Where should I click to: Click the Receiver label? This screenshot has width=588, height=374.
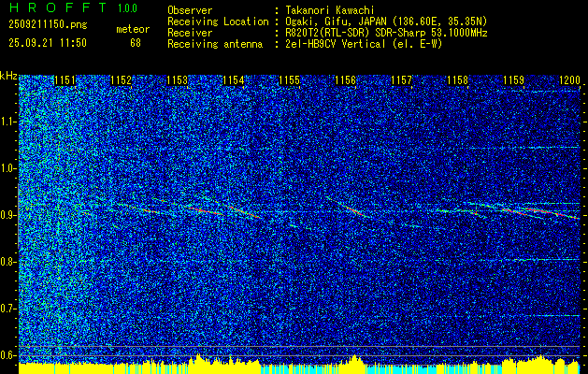tap(190, 33)
